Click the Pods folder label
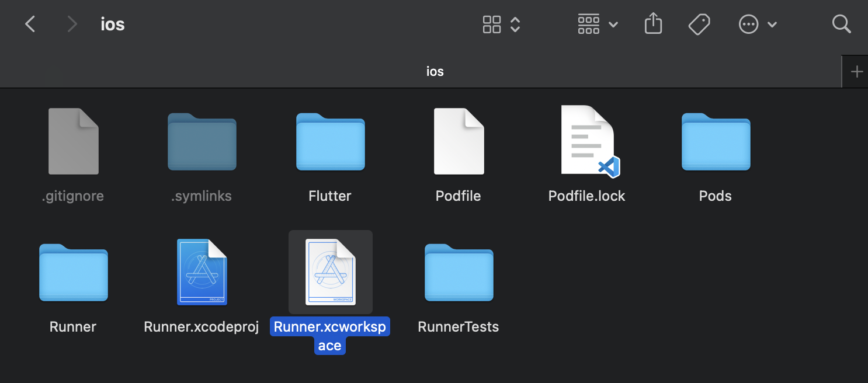Viewport: 868px width, 383px height. (x=716, y=196)
